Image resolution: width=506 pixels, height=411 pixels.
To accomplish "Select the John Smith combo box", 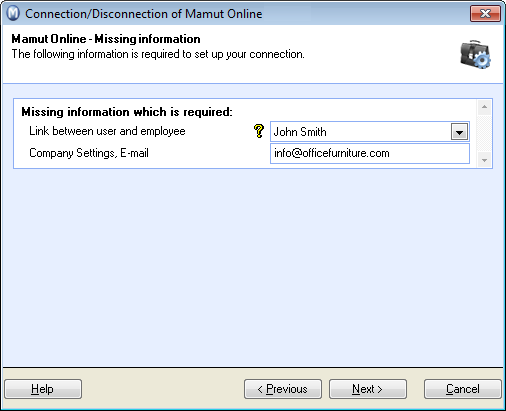I will tap(370, 132).
